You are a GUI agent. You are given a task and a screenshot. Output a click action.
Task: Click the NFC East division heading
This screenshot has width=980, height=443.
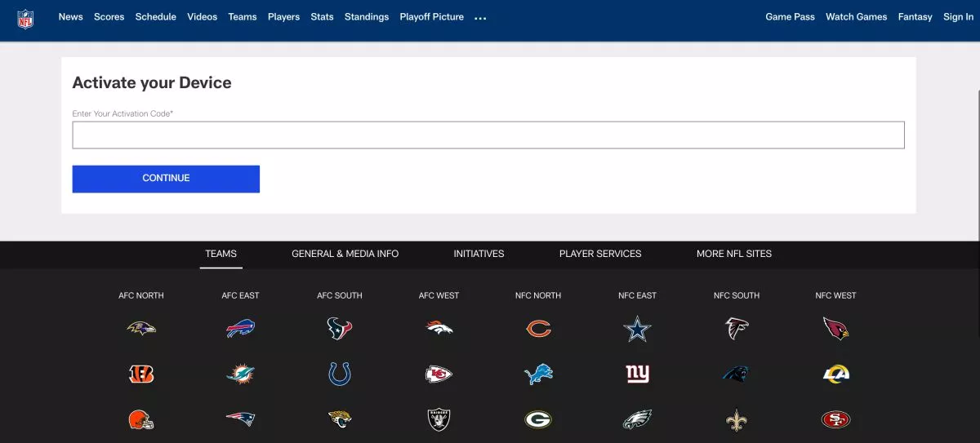(637, 295)
